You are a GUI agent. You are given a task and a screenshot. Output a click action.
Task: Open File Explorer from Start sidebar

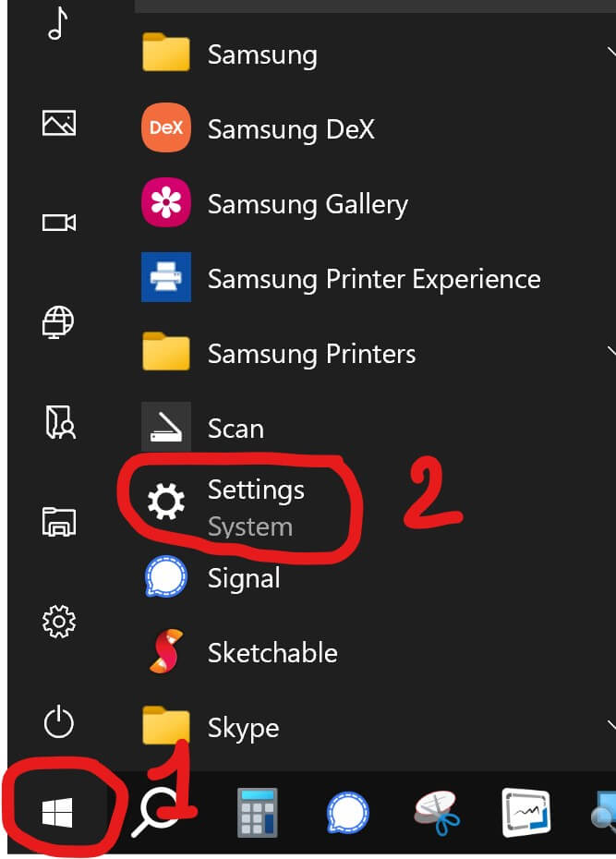pos(58,522)
